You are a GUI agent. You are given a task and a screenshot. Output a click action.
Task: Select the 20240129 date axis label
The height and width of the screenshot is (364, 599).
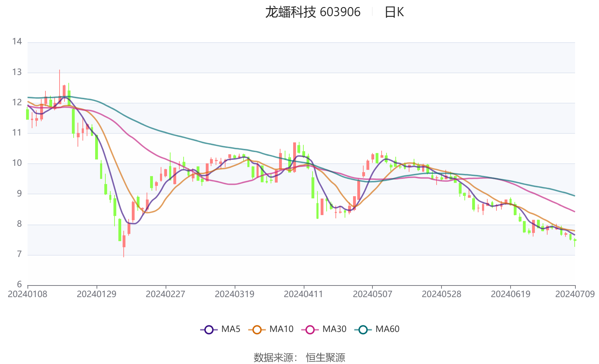click(97, 294)
